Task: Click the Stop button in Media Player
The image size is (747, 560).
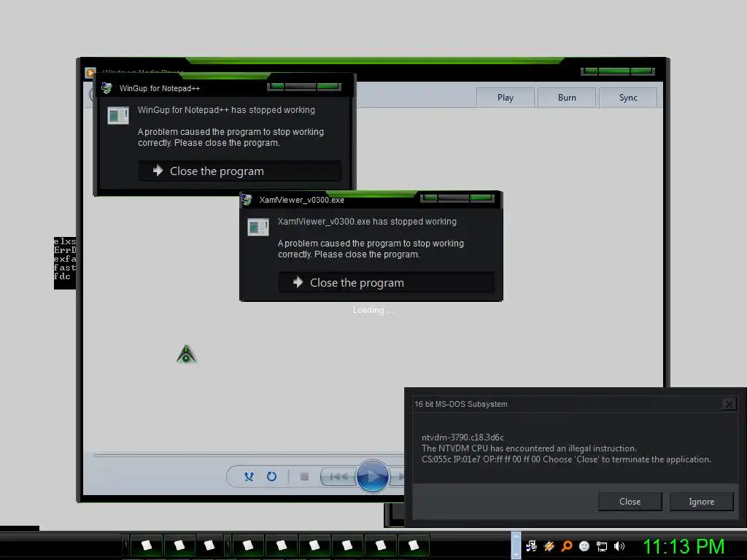Action: click(304, 476)
